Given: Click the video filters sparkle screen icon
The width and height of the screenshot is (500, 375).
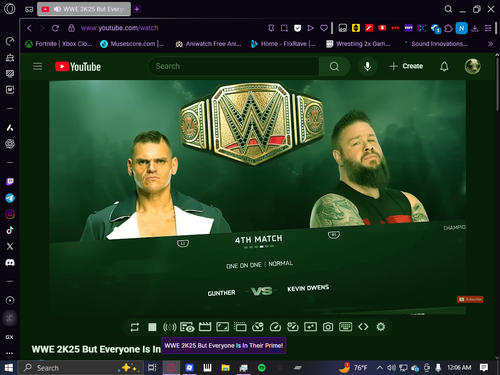Looking at the screenshot, I should point(310,327).
